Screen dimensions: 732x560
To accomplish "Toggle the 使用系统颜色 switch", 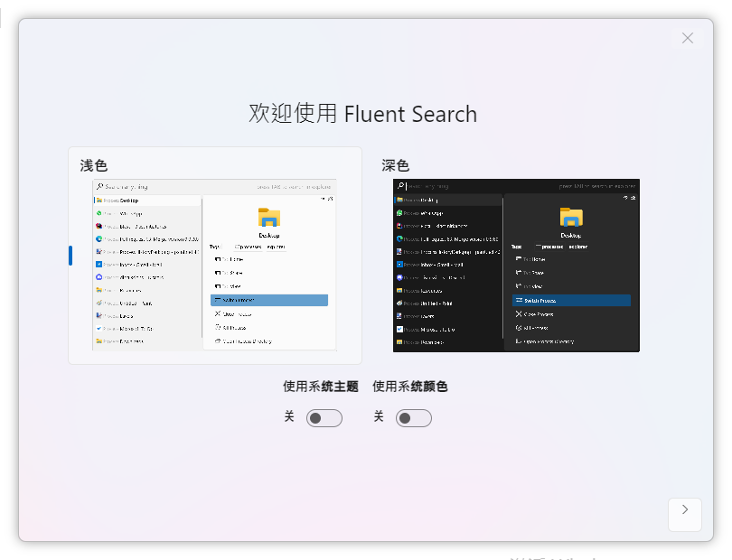I will (x=414, y=418).
